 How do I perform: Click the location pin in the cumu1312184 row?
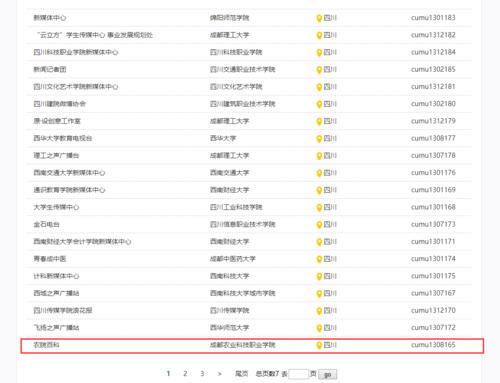tap(319, 53)
